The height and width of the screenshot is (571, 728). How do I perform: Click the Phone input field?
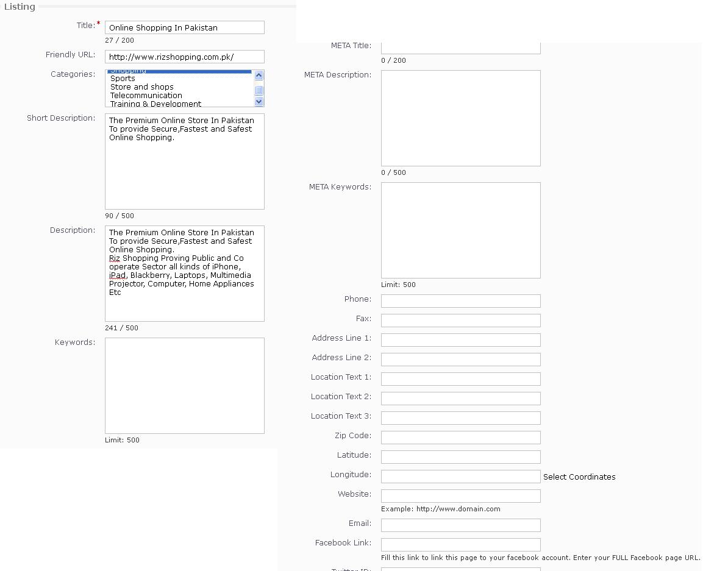(x=460, y=301)
